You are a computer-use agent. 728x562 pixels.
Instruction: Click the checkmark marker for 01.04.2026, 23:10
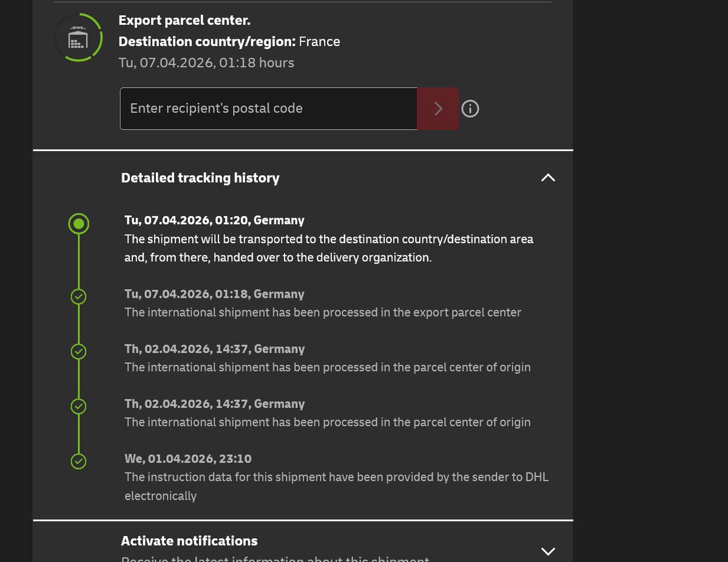[x=78, y=461]
